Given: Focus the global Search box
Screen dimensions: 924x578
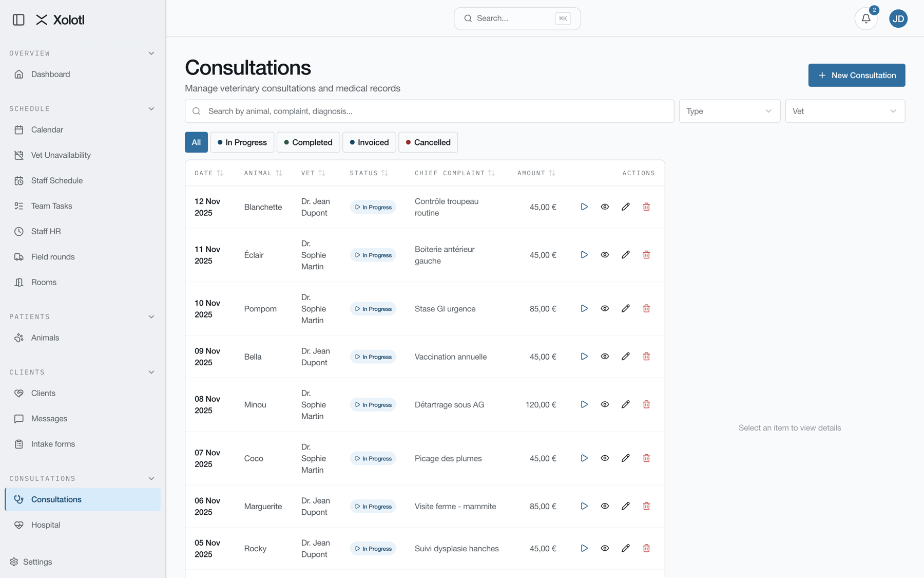Looking at the screenshot, I should point(517,18).
